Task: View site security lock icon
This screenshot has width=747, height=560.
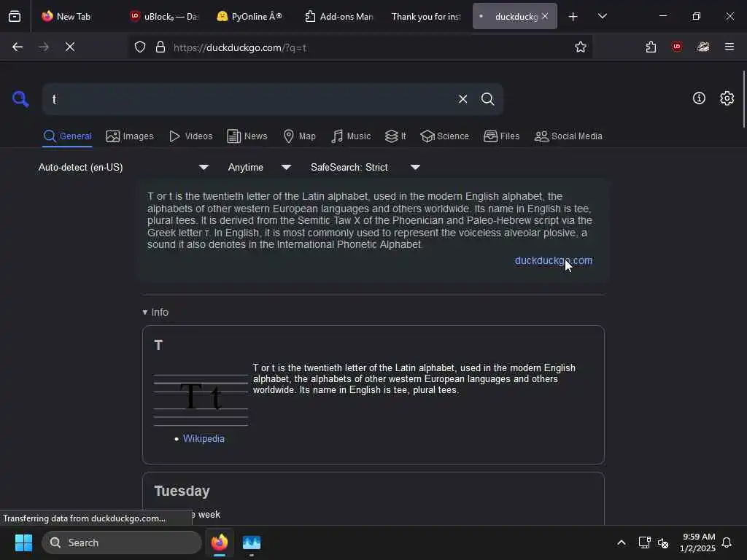Action: 160,47
